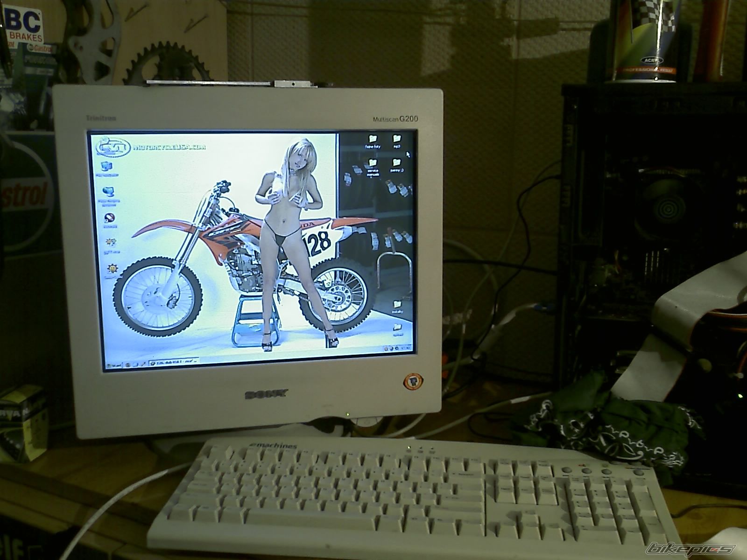Image resolution: width=747 pixels, height=560 pixels.
Task: Open the 'instalky' folder
Action: [397, 305]
